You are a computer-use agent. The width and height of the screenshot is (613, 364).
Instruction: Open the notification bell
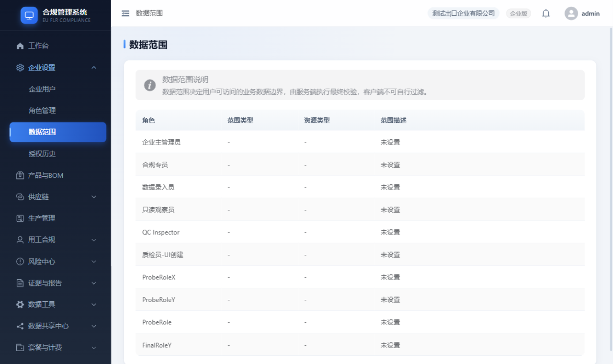point(546,13)
